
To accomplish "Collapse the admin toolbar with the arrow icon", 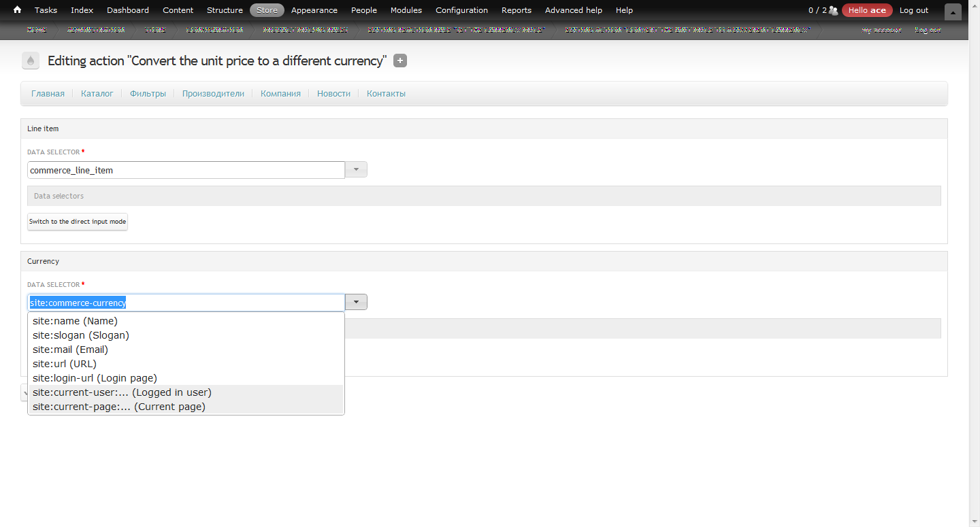I will (x=953, y=12).
